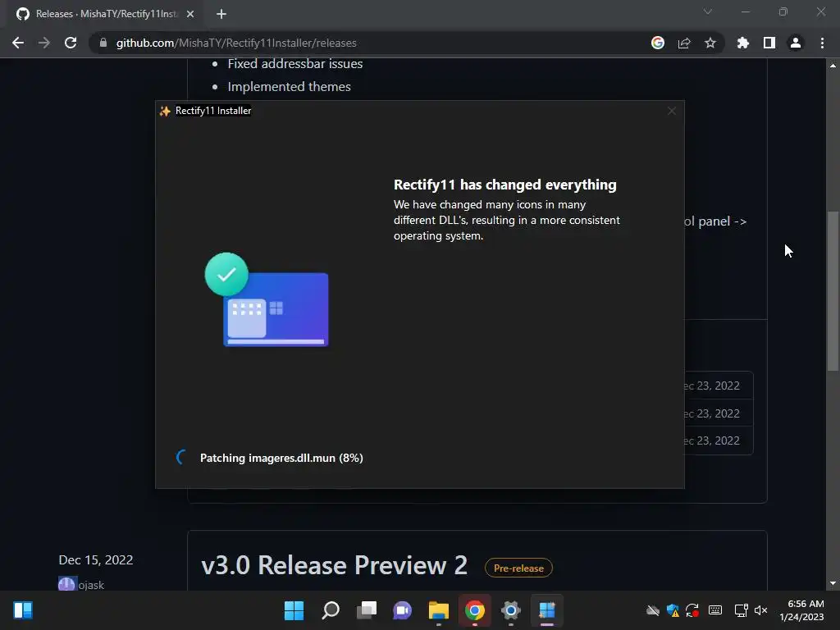Screen dimensions: 840x630
Task: Open the ojask author profile link
Action: (91, 585)
